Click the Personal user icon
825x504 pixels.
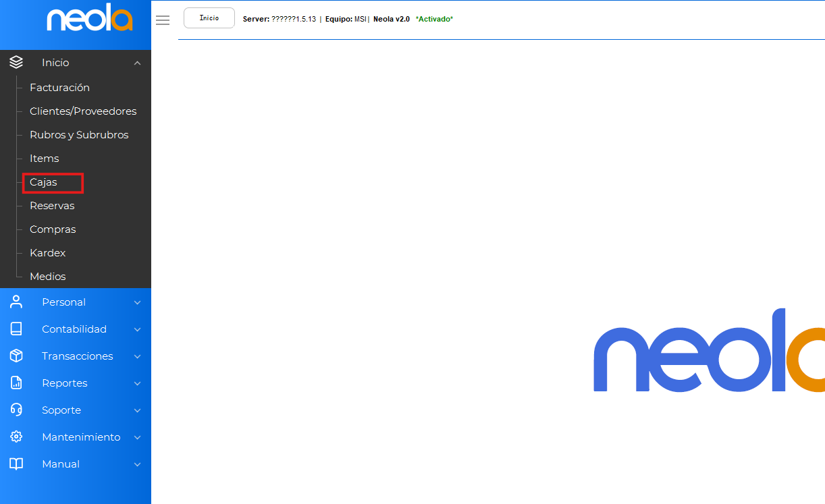[16, 302]
